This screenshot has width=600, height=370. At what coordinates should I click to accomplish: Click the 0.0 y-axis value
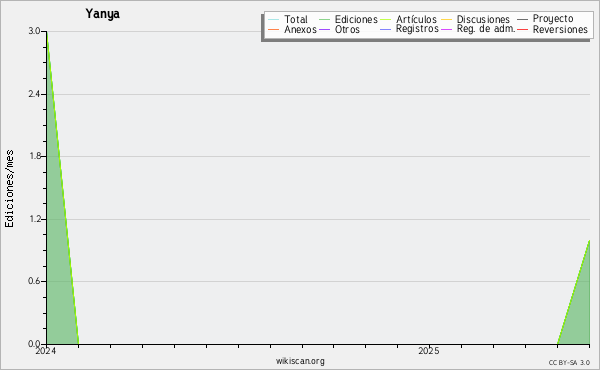click(x=34, y=344)
